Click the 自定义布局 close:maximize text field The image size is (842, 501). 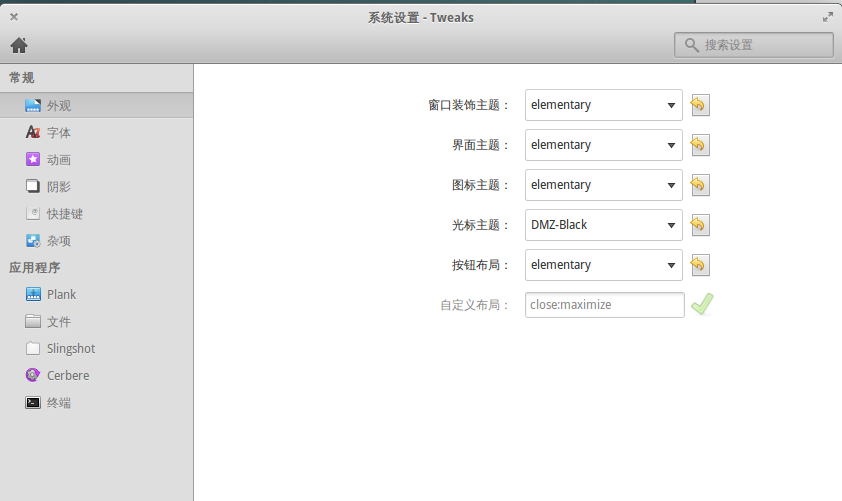pyautogui.click(x=605, y=305)
